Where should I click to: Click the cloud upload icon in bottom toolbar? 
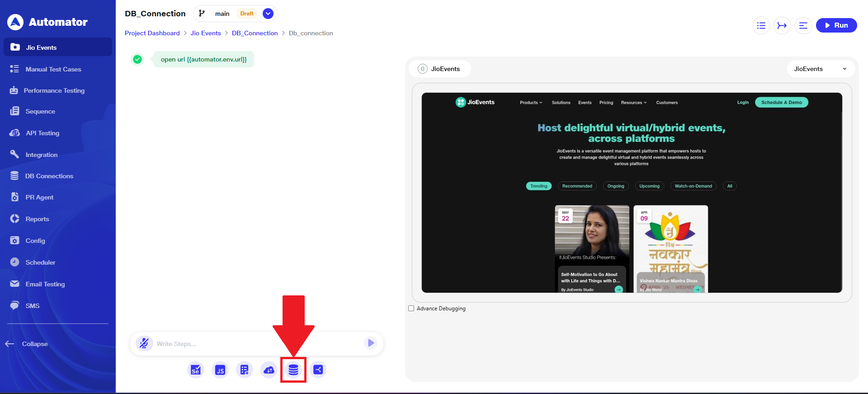269,370
